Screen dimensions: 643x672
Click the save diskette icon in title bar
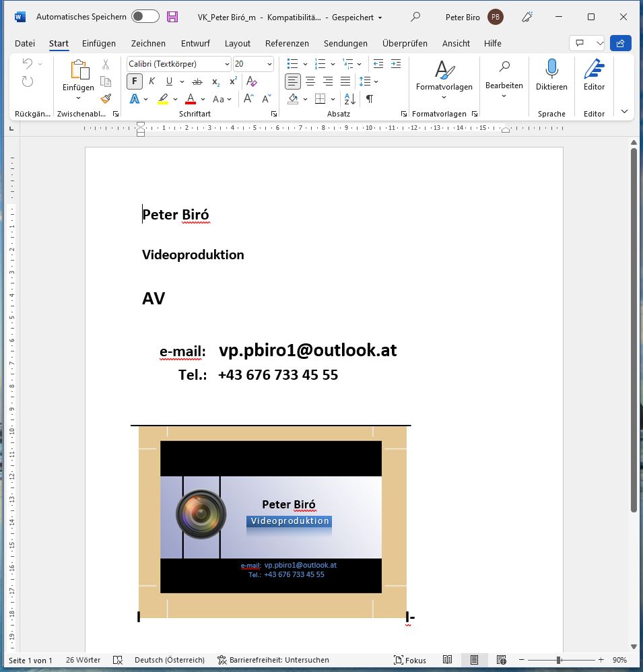(172, 17)
